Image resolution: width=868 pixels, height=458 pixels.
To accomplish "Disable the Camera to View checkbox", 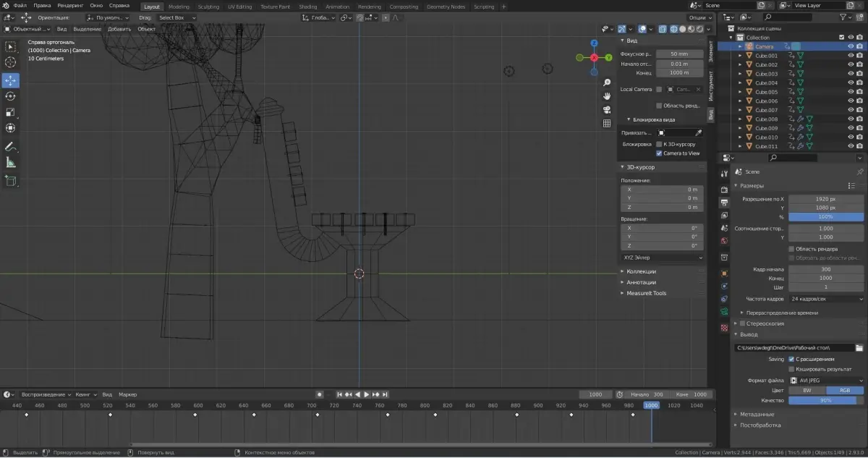I will click(659, 153).
